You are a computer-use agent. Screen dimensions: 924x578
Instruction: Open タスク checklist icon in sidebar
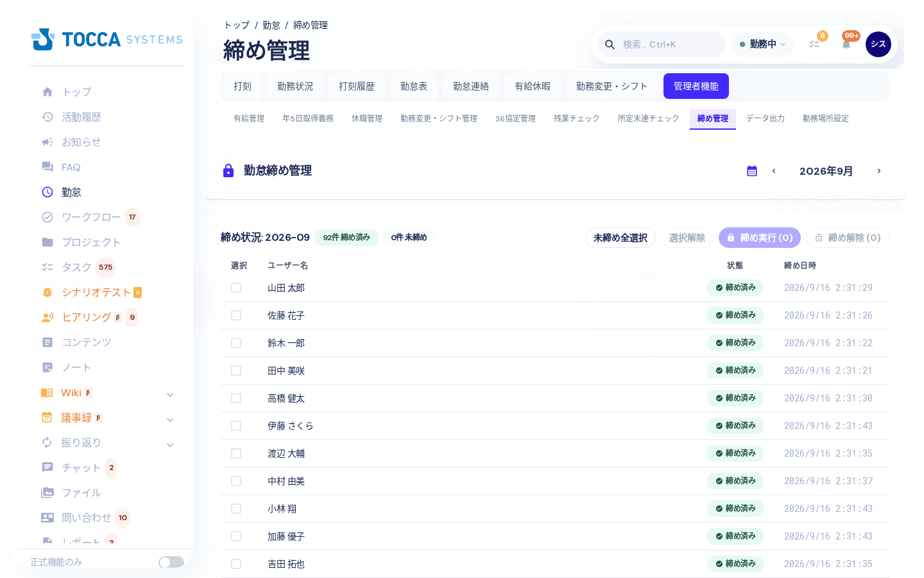(47, 267)
